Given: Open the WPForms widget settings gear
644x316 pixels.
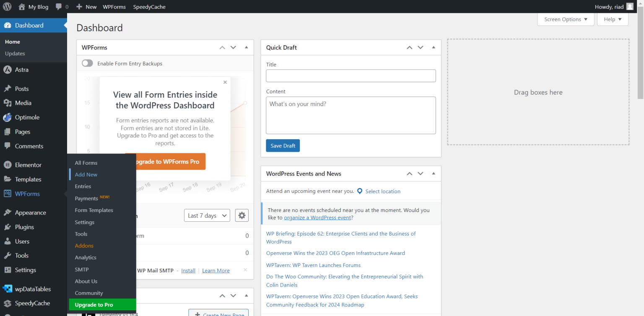Looking at the screenshot, I should click(x=241, y=215).
